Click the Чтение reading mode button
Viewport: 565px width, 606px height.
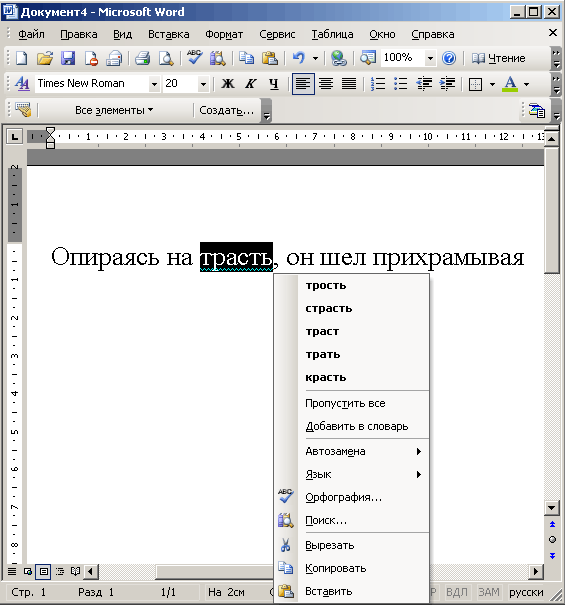[499, 58]
